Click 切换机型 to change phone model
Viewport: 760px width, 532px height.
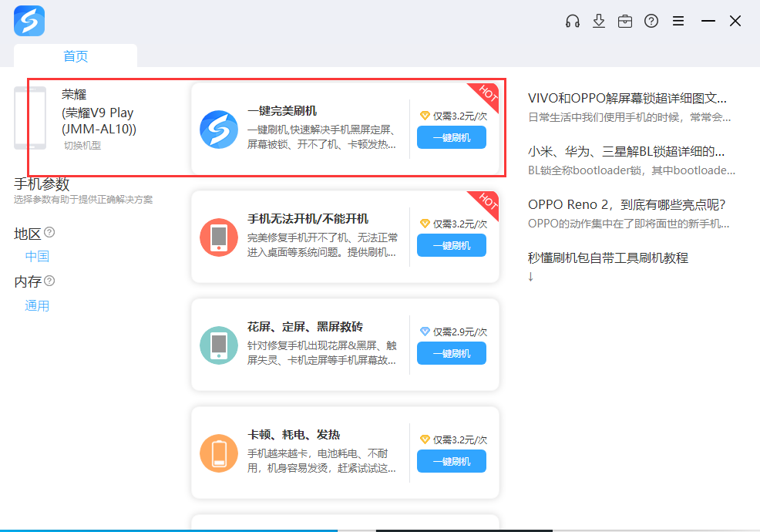click(82, 146)
